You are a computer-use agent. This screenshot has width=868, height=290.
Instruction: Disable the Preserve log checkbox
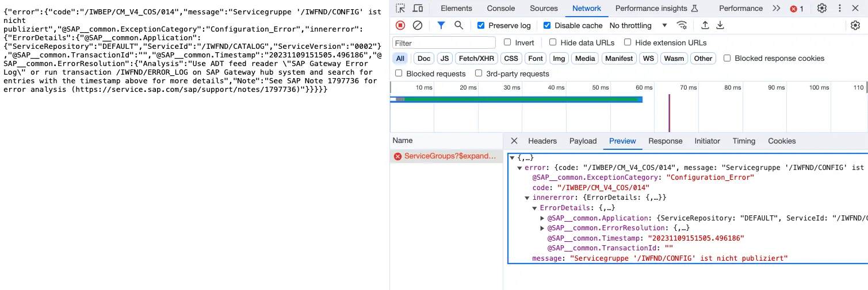(x=481, y=25)
